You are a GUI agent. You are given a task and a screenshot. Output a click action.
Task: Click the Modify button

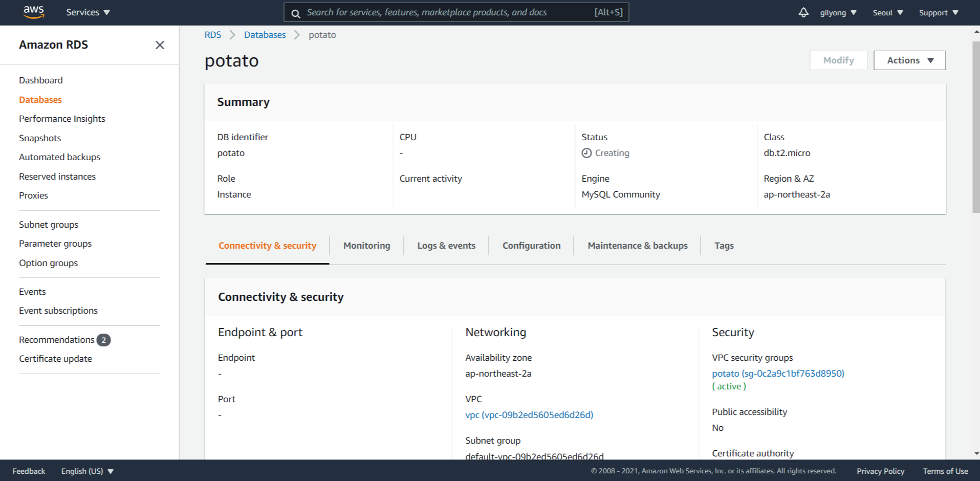tap(838, 60)
